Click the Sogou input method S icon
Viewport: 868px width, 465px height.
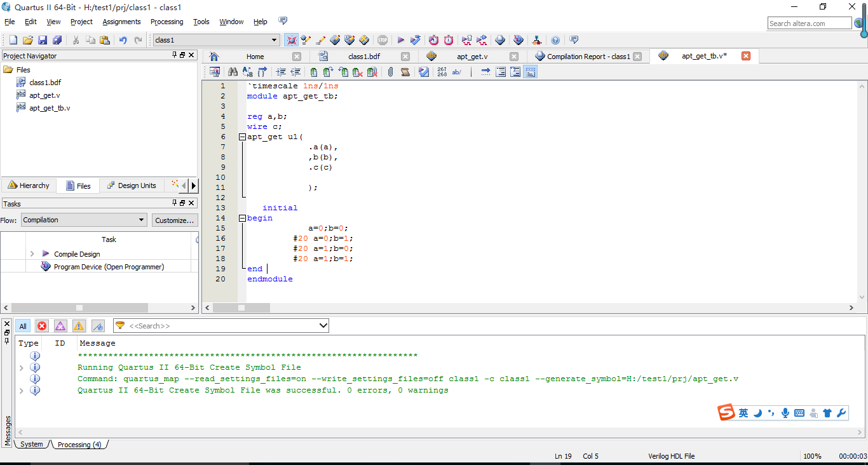pos(726,412)
